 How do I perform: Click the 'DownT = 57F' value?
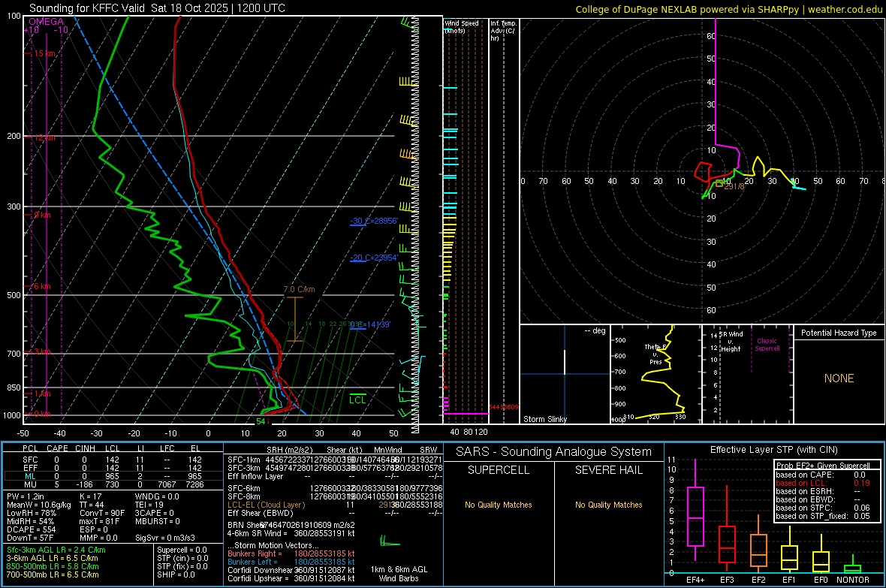[30, 538]
